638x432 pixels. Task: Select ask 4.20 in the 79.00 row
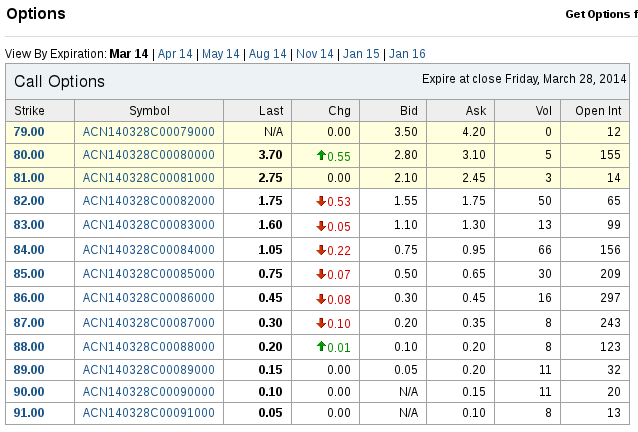[474, 132]
